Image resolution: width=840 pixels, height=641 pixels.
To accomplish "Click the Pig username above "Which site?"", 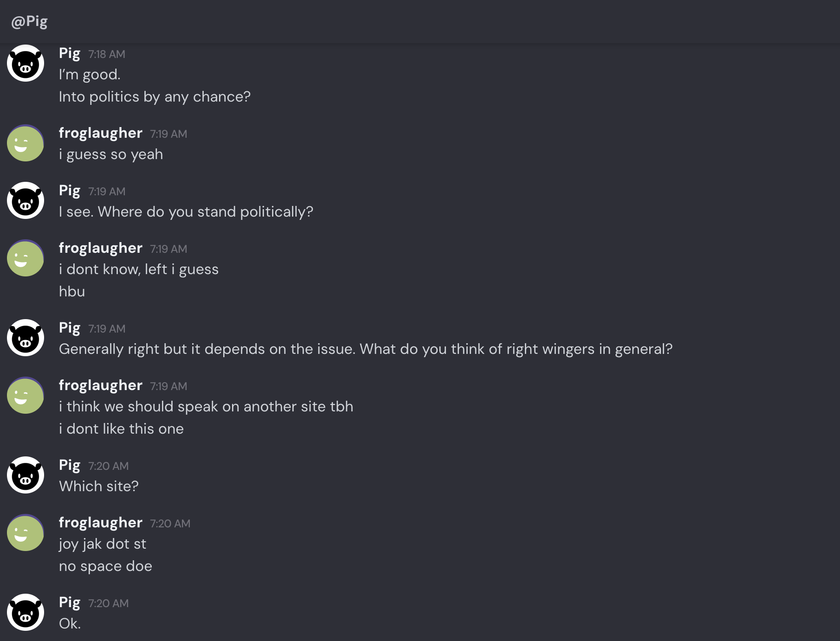I will (70, 465).
